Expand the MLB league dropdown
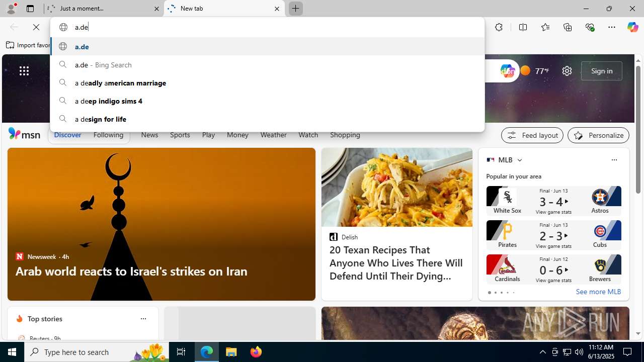The image size is (644, 362). point(519,160)
